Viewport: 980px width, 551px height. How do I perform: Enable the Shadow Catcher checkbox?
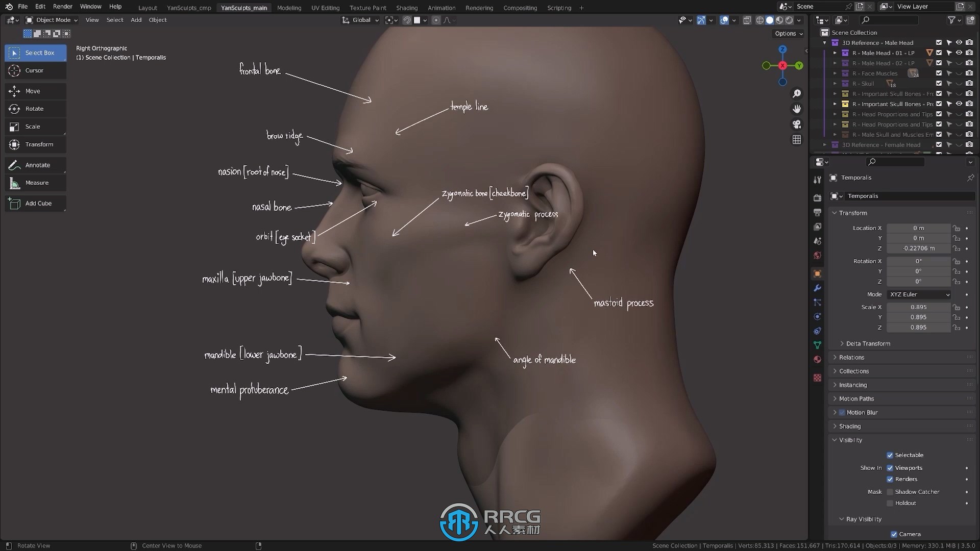890,492
